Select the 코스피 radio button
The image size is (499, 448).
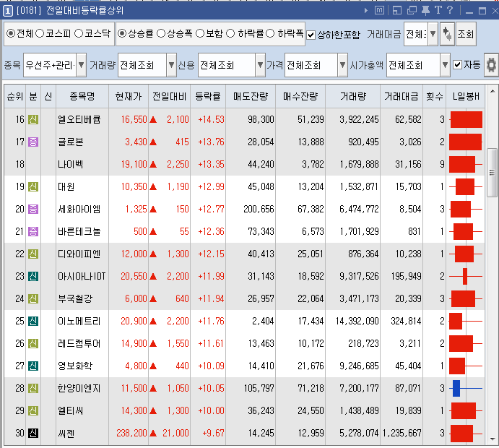[x=40, y=33]
